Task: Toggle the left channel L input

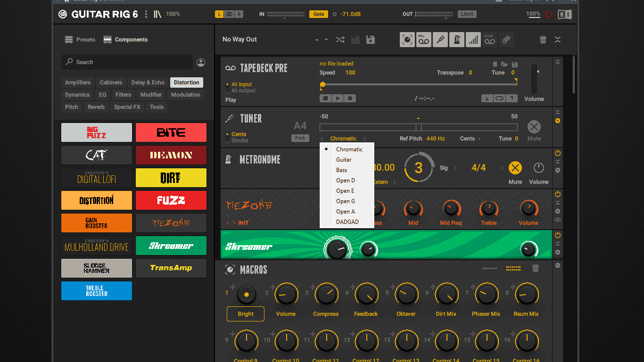Action: click(219, 14)
